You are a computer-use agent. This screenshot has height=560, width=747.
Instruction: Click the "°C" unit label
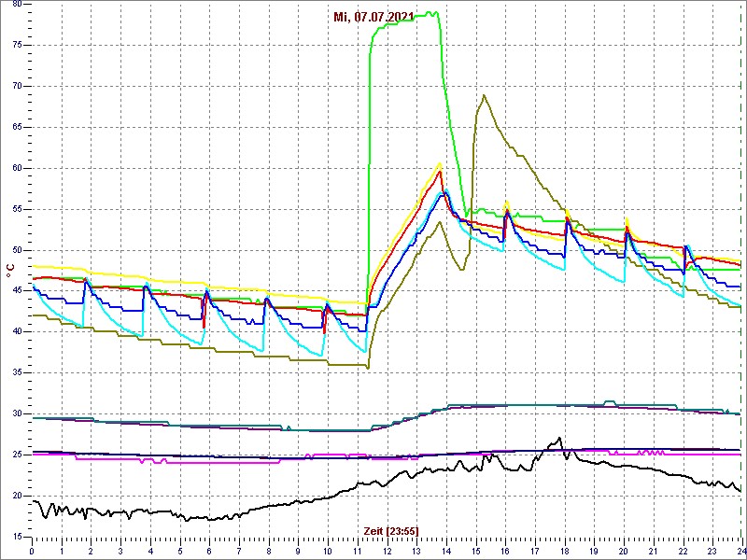(10, 273)
